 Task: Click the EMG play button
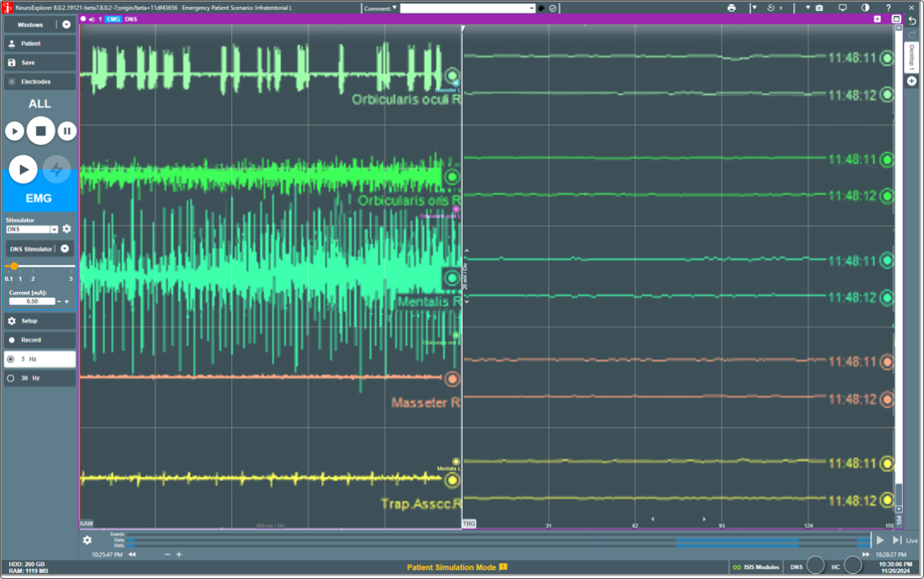[24, 170]
